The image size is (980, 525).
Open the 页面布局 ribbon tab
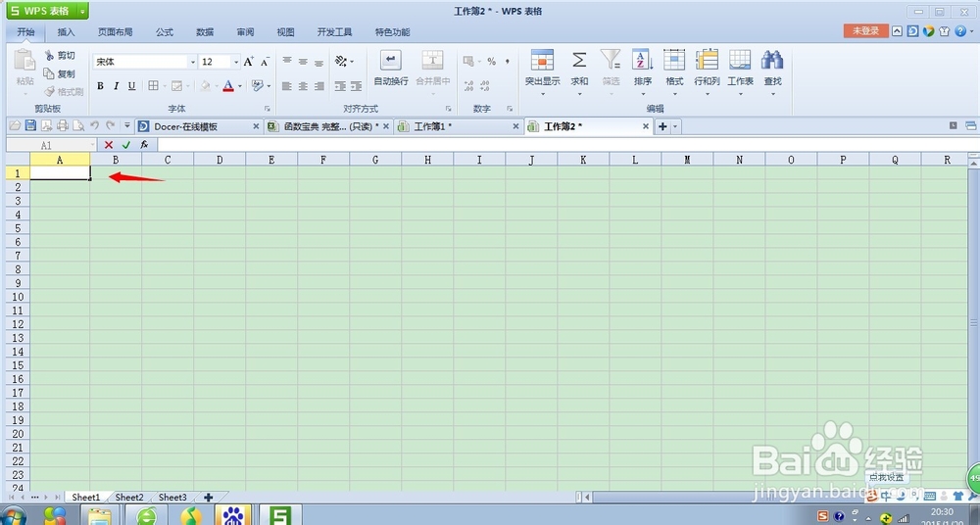tap(115, 32)
